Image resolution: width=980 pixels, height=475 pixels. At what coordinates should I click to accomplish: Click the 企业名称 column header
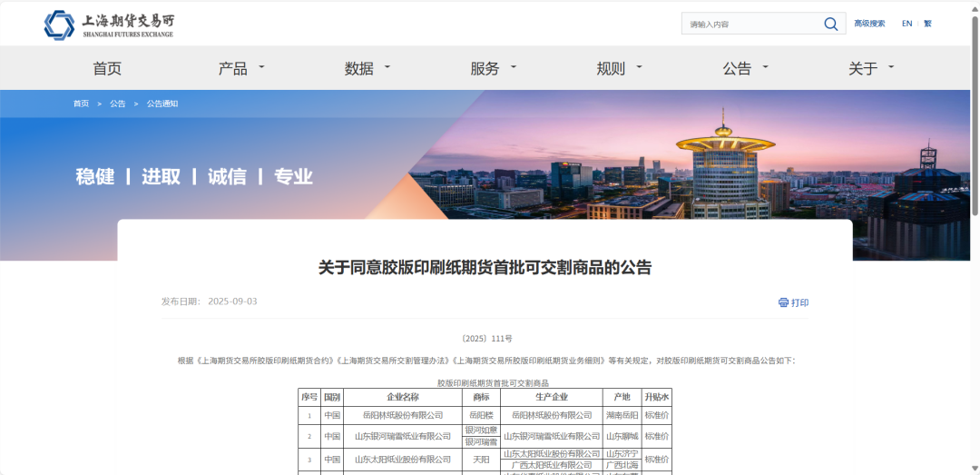pyautogui.click(x=403, y=398)
